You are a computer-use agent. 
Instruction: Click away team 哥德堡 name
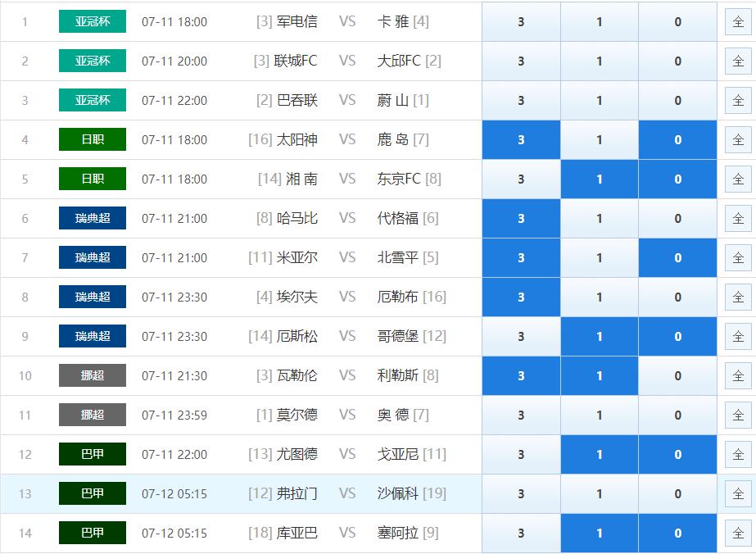(x=398, y=337)
